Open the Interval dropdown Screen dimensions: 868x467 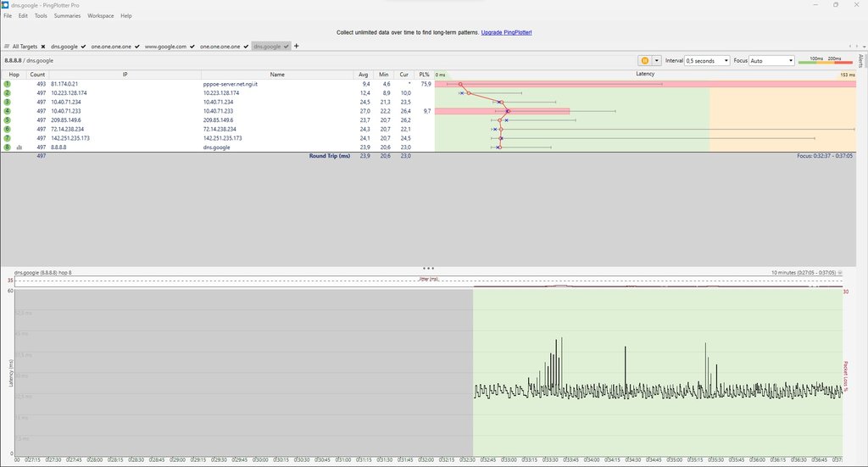pyautogui.click(x=707, y=61)
